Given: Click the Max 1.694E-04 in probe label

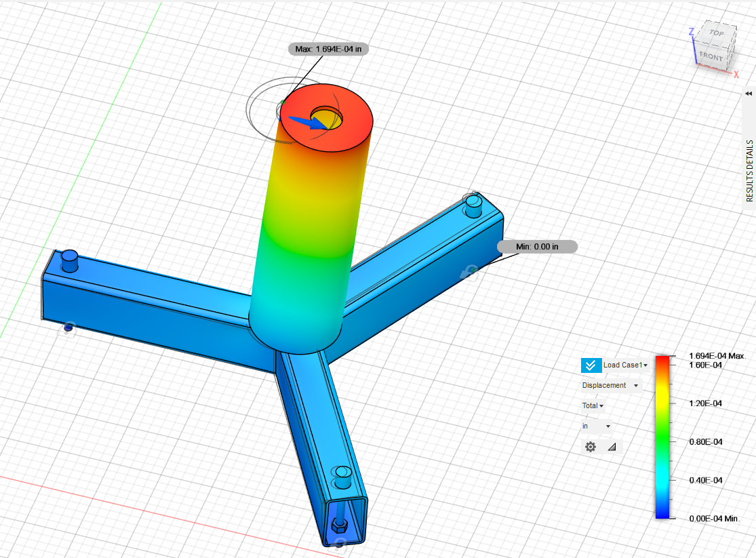Looking at the screenshot, I should pyautogui.click(x=328, y=49).
